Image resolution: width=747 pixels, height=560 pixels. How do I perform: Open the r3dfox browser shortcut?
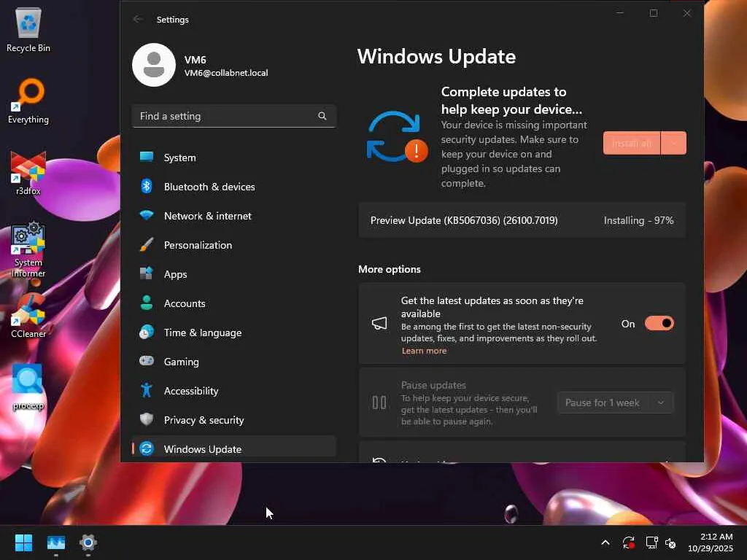(28, 173)
